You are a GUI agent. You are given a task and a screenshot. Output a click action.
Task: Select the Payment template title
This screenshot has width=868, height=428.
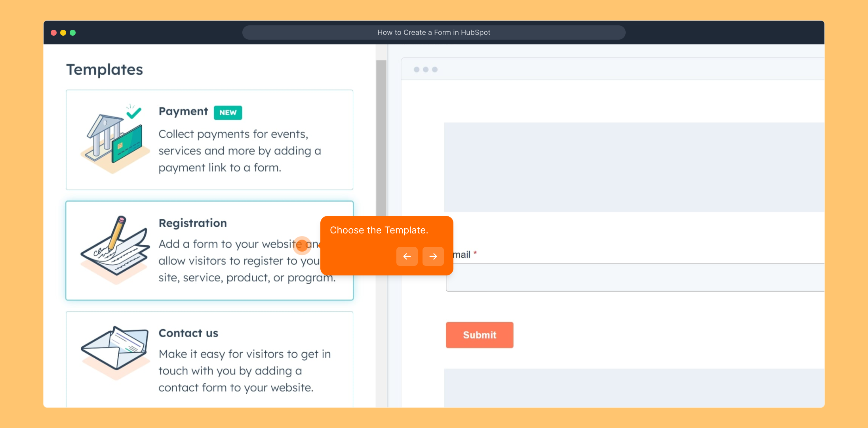183,111
